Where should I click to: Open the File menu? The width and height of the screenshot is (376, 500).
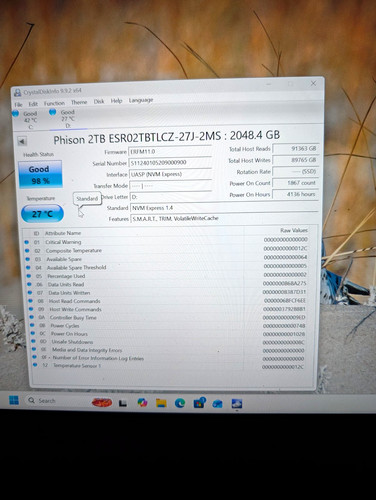pos(18,105)
